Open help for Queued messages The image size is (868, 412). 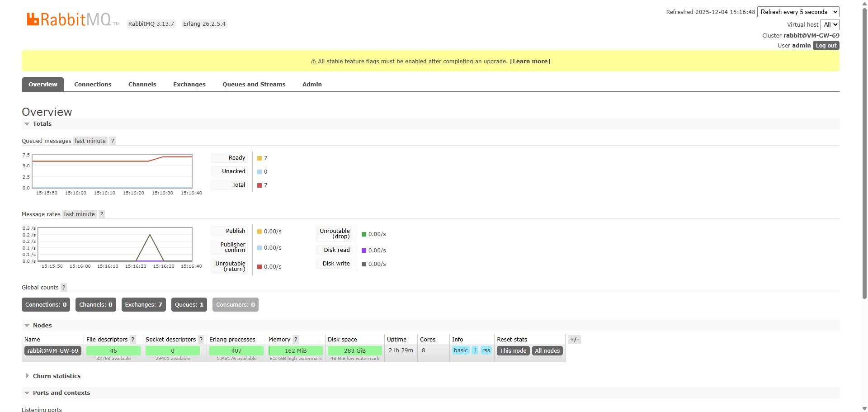click(113, 141)
